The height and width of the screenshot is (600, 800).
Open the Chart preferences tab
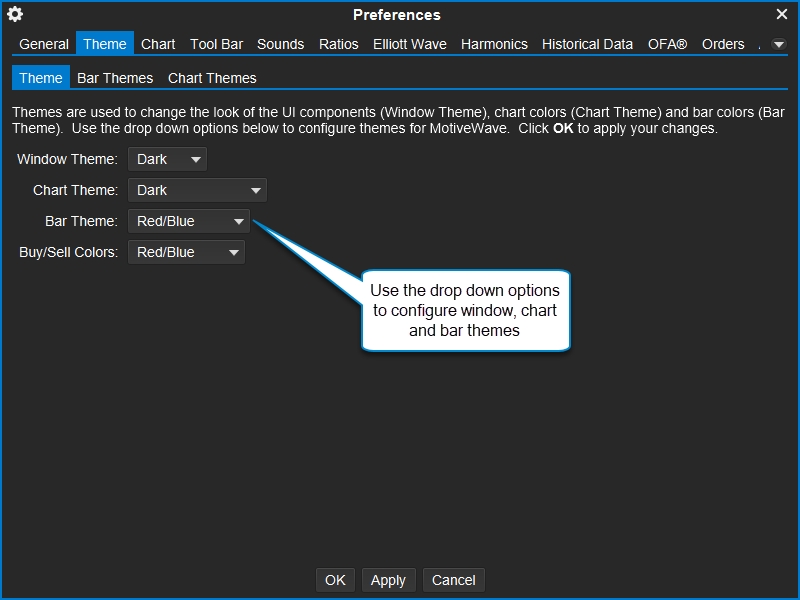tap(158, 44)
